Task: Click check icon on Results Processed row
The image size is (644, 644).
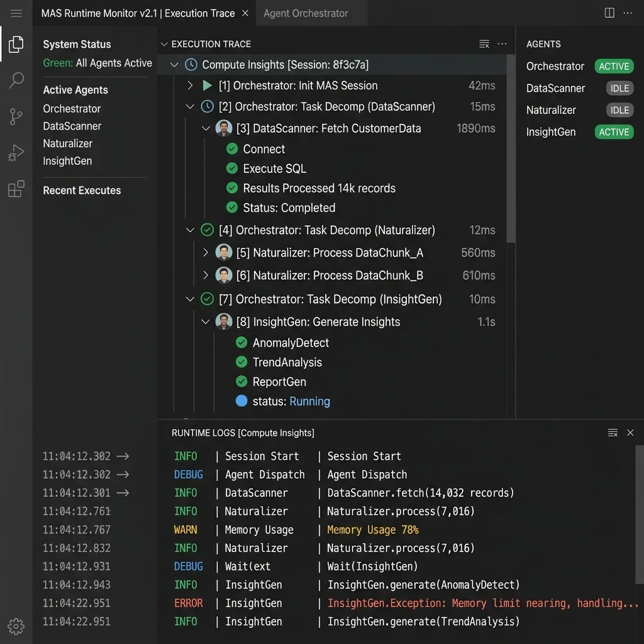Action: [232, 188]
